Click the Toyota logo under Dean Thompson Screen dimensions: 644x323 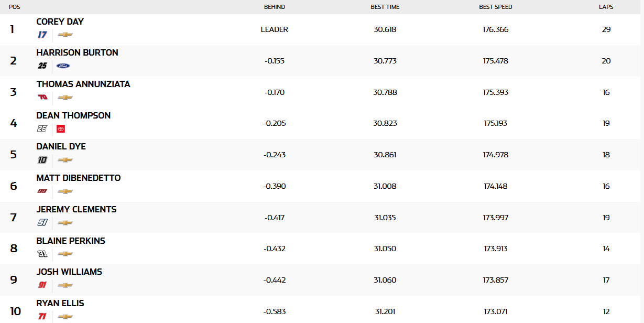point(61,128)
